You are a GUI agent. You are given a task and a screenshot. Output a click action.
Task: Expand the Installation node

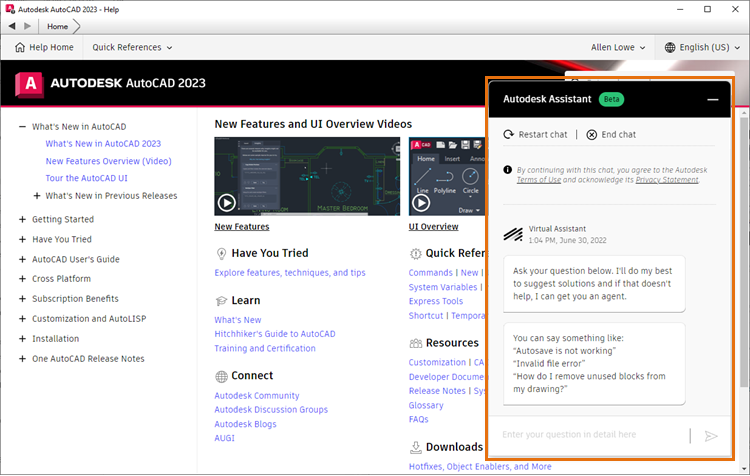pos(22,339)
